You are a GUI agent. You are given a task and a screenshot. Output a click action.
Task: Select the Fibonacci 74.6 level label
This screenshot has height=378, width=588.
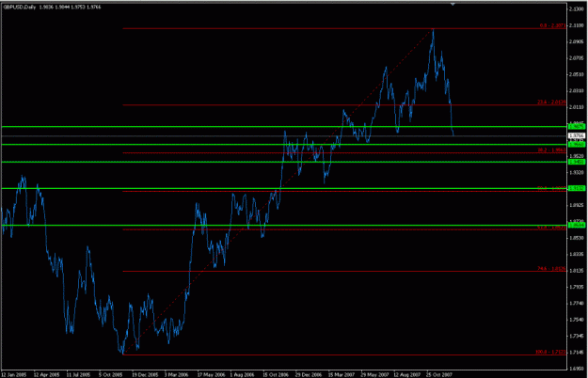coord(551,268)
